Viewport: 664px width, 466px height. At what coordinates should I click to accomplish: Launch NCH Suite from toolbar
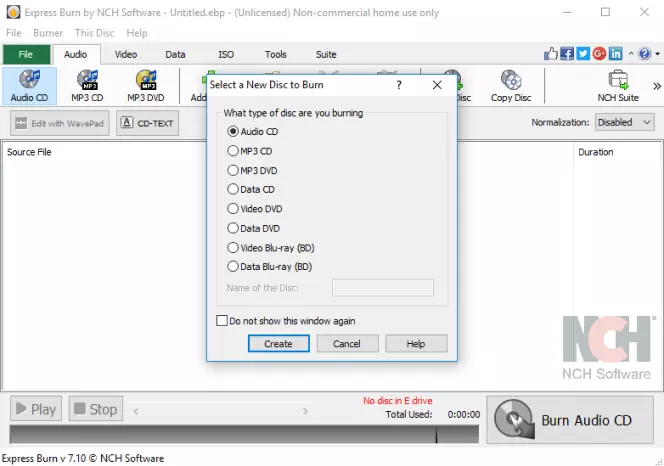[x=618, y=86]
